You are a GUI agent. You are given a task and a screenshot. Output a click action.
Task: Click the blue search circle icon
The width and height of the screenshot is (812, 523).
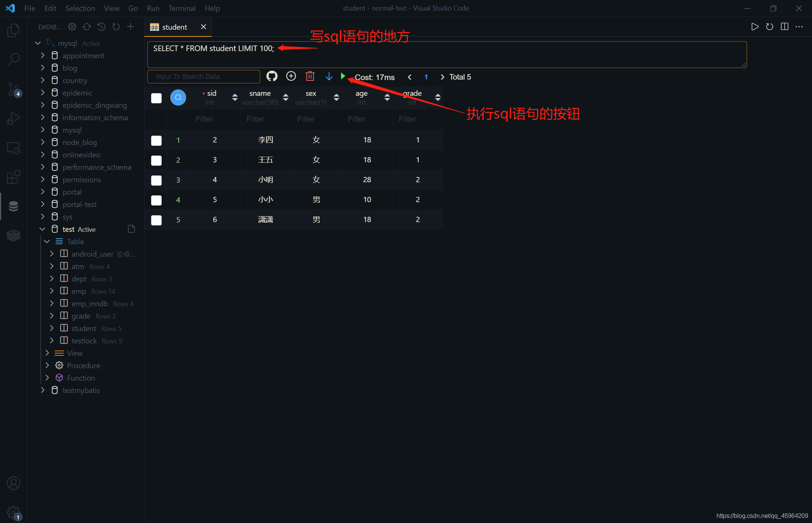[178, 97]
